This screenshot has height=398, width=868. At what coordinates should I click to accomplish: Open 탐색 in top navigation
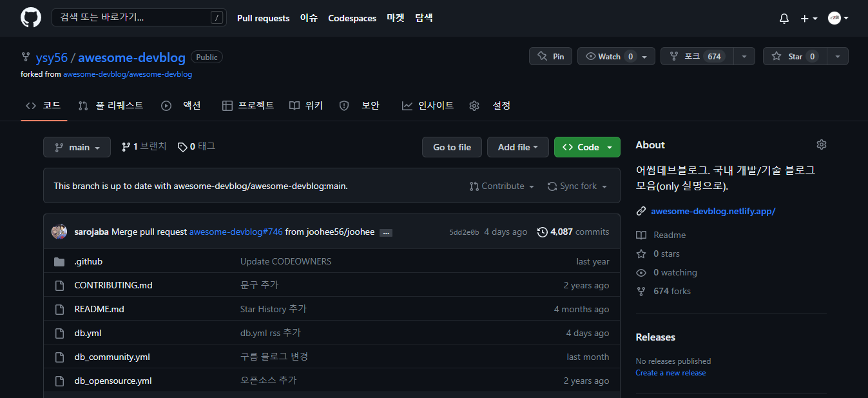(x=424, y=18)
